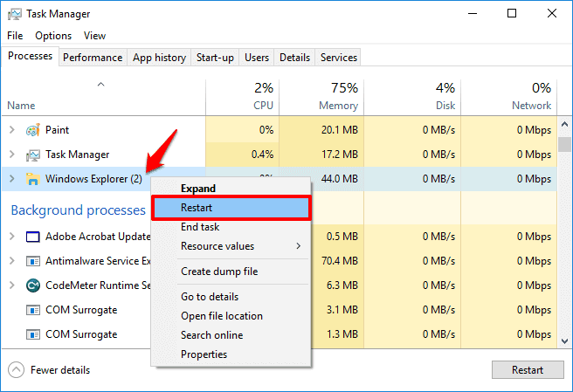
Task: Switch to the Performance tab
Action: click(x=93, y=58)
